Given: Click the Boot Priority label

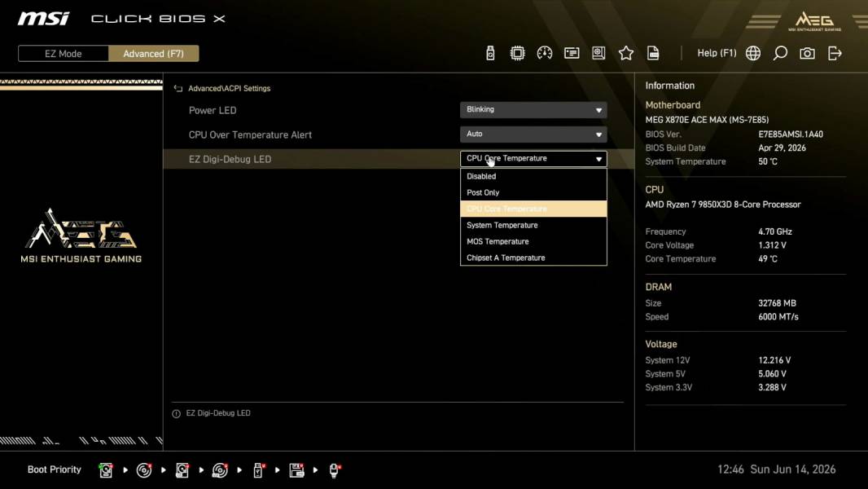Looking at the screenshot, I should coord(55,469).
